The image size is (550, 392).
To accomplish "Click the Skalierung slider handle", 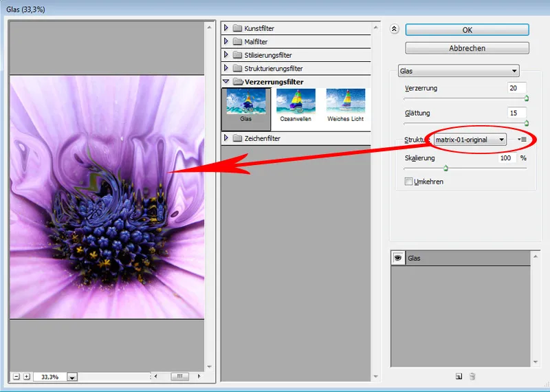I will click(445, 168).
